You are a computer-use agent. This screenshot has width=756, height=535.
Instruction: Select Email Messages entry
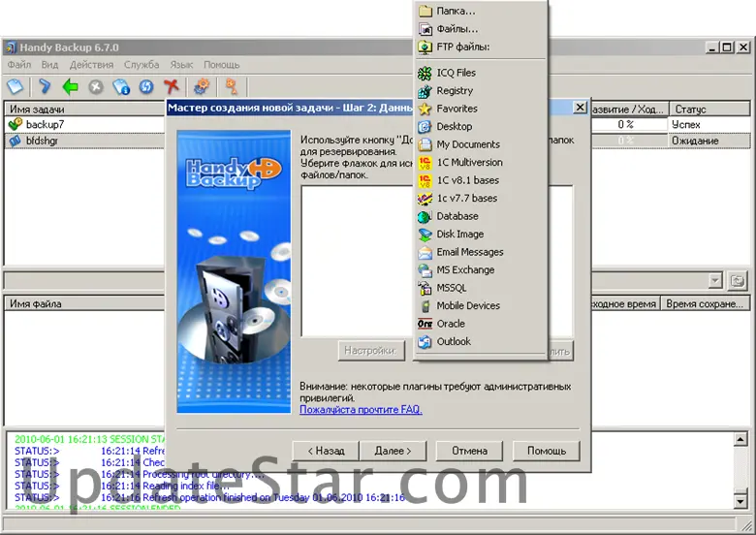pos(481,252)
